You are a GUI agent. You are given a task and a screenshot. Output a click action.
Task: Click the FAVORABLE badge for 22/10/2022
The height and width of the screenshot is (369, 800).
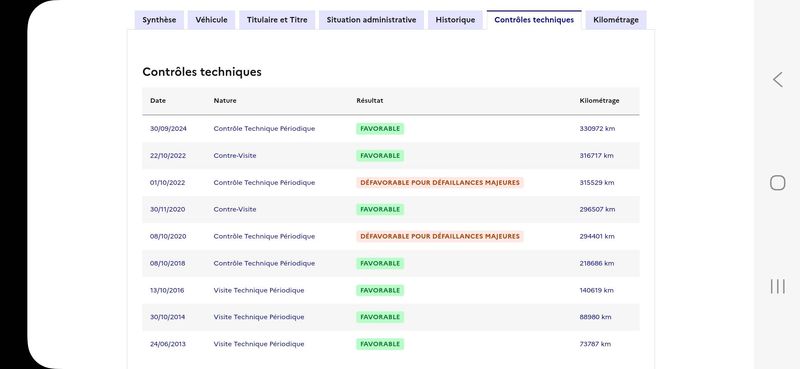pyautogui.click(x=380, y=156)
